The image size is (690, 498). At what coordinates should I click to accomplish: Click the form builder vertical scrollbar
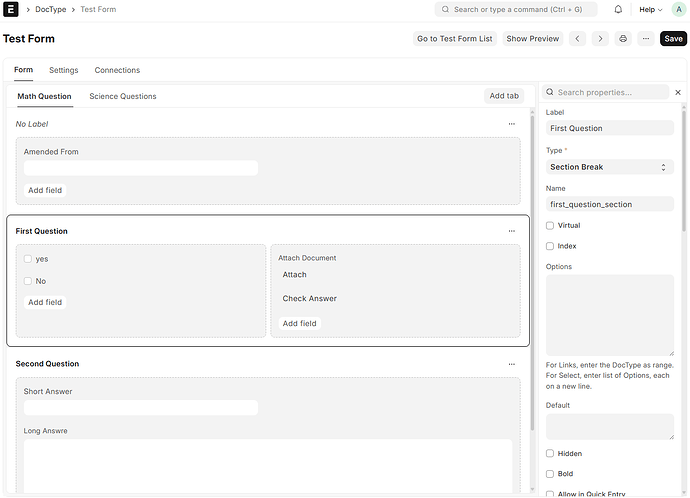[532, 273]
